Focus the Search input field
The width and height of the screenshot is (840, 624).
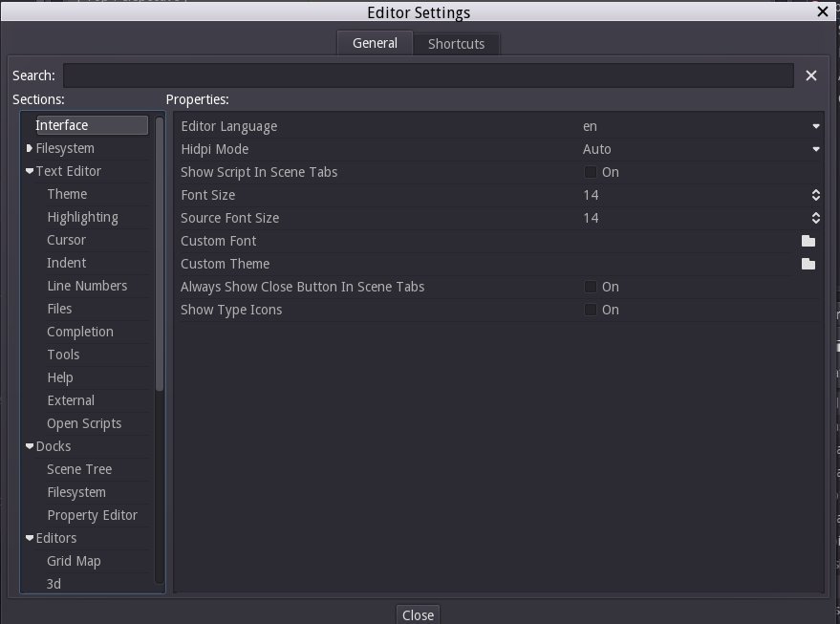[427, 75]
